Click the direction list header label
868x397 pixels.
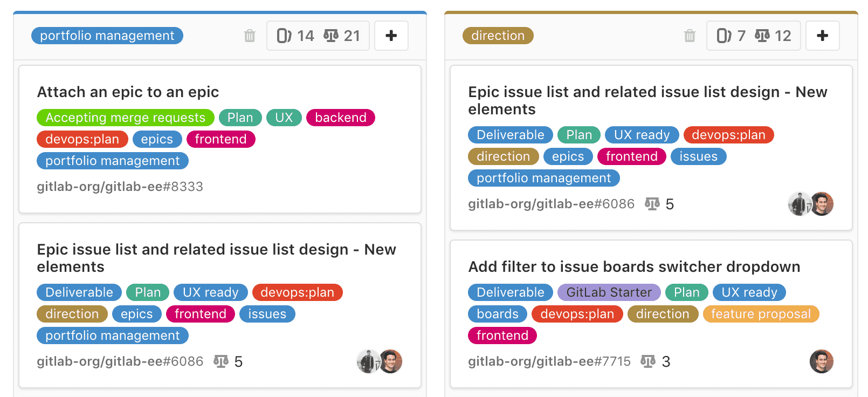click(498, 36)
